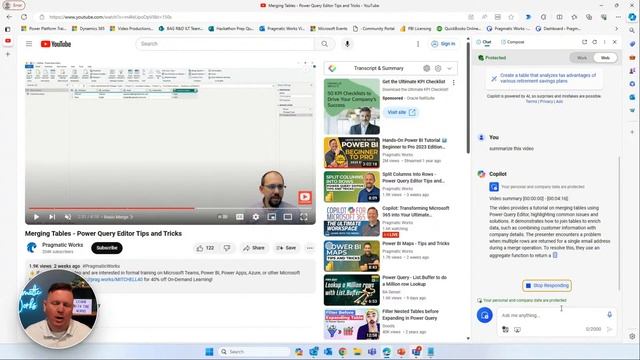Share the Merging Tables video

click(x=254, y=248)
